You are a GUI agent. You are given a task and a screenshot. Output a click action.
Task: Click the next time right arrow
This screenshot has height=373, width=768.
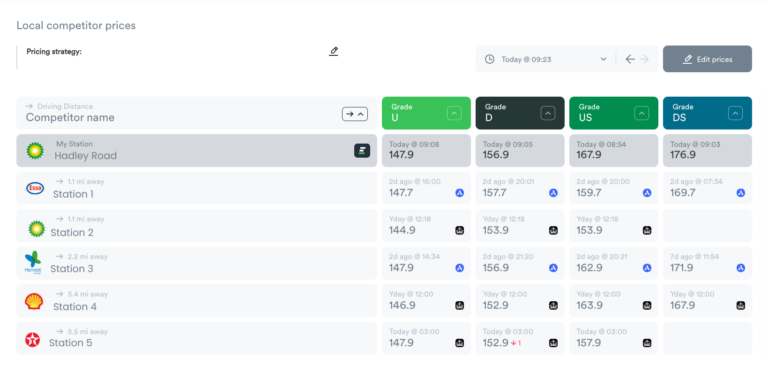[644, 59]
